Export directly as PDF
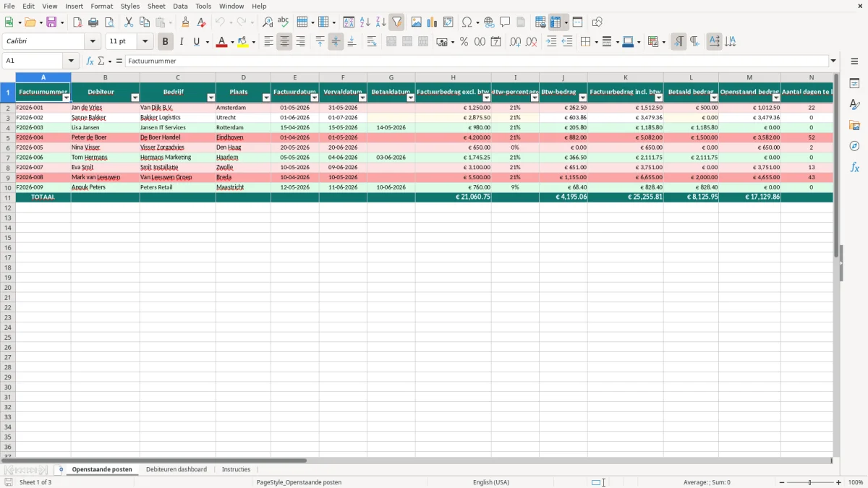 click(x=77, y=22)
